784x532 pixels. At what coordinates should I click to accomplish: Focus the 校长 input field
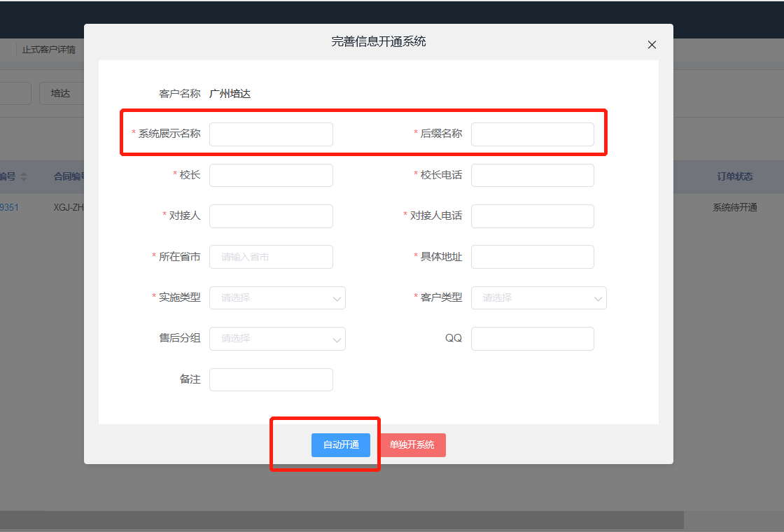[x=271, y=176]
